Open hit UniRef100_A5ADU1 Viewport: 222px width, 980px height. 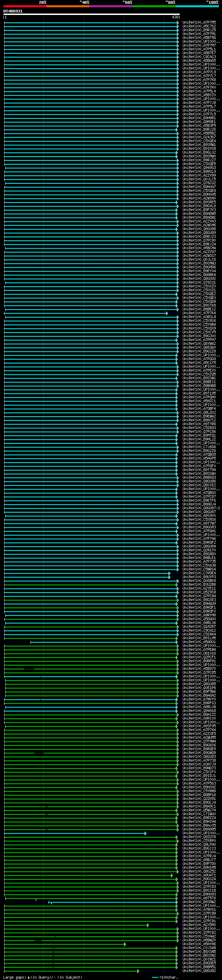[199, 642]
